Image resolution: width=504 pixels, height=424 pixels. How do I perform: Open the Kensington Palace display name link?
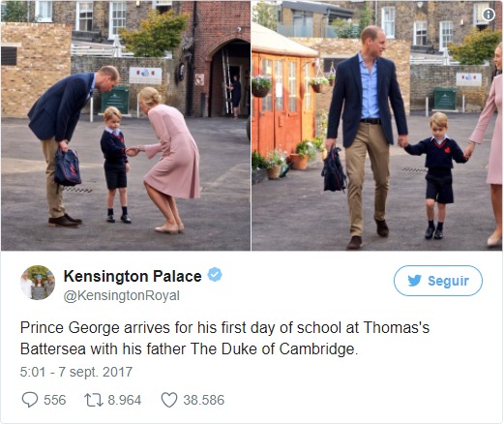point(133,276)
